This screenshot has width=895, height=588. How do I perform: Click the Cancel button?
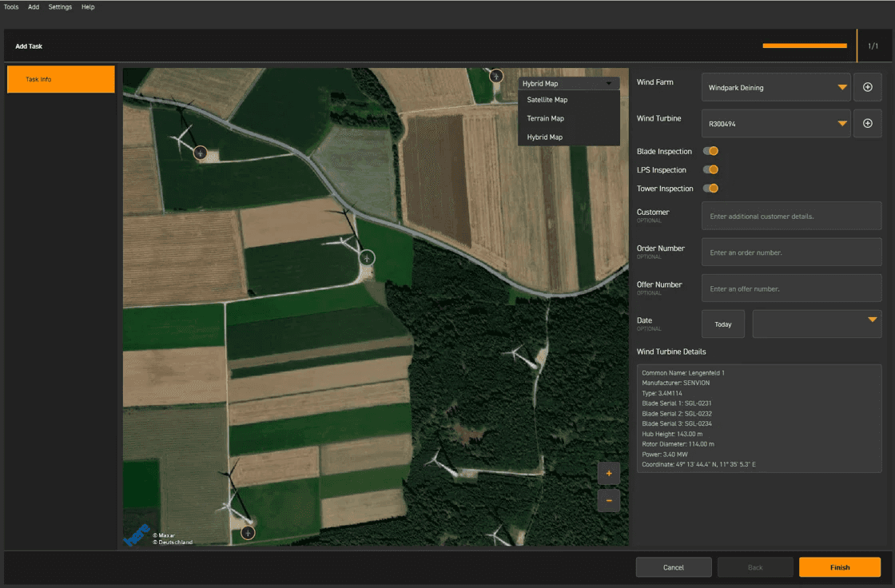673,567
